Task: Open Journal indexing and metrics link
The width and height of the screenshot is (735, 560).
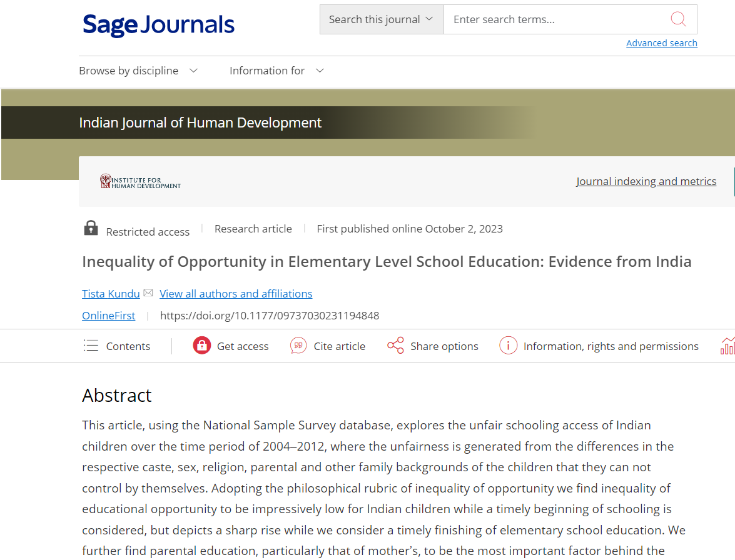Action: (x=646, y=181)
